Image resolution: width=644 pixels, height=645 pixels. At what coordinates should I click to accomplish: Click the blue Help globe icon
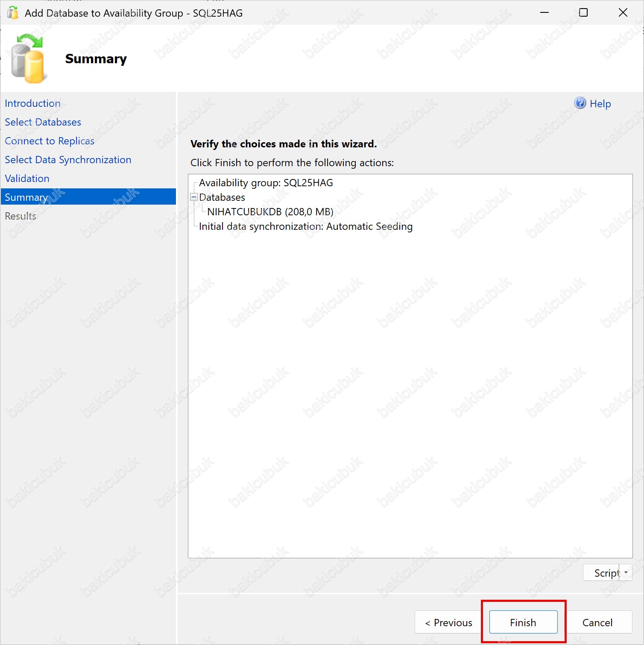pos(580,103)
